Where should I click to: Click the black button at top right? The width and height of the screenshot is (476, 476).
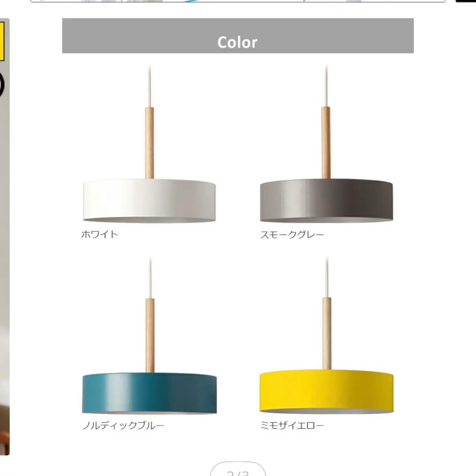[466, 1]
